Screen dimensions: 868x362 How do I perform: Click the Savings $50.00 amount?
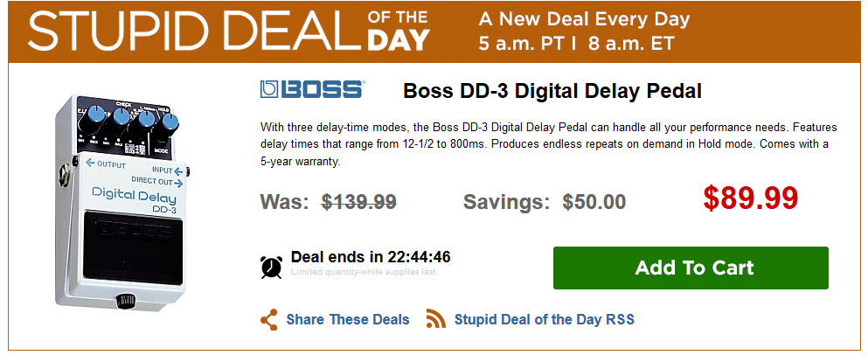coord(594,202)
